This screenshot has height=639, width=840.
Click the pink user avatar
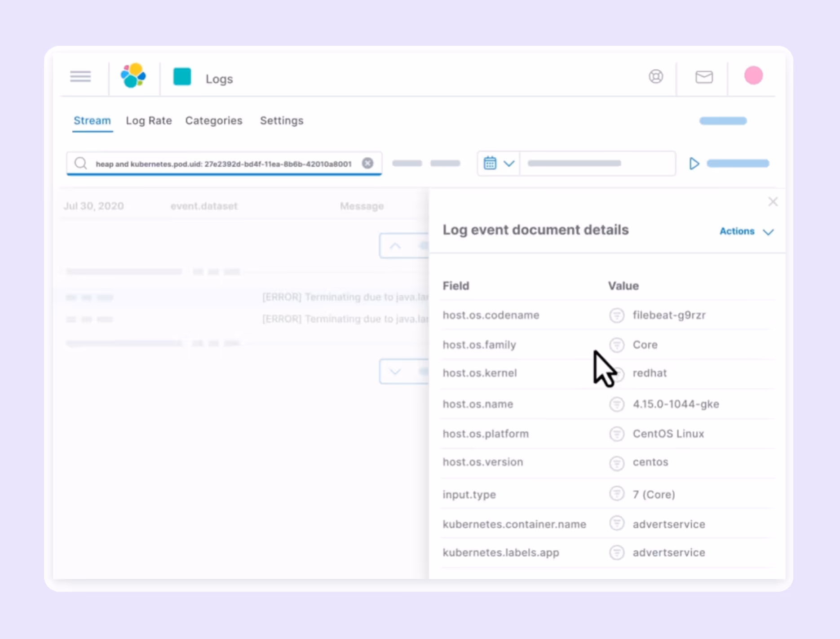753,76
